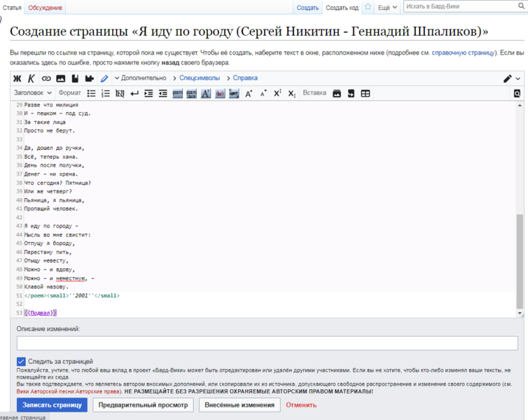The width and height of the screenshot is (528, 420).
Task: Insert a redirect
Action: click(x=351, y=94)
